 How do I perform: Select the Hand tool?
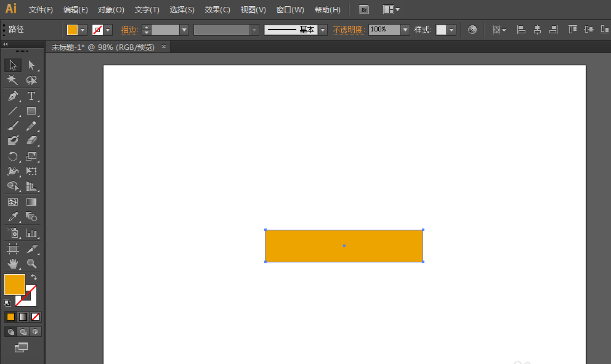[x=13, y=264]
